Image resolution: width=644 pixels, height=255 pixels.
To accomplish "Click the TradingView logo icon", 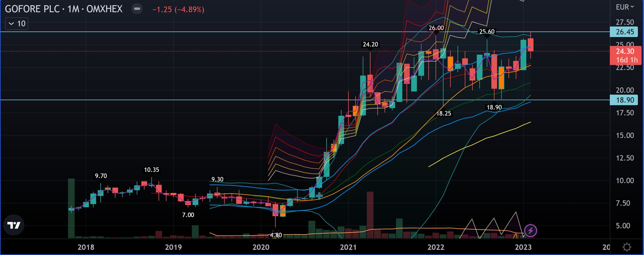I will 14,225.
